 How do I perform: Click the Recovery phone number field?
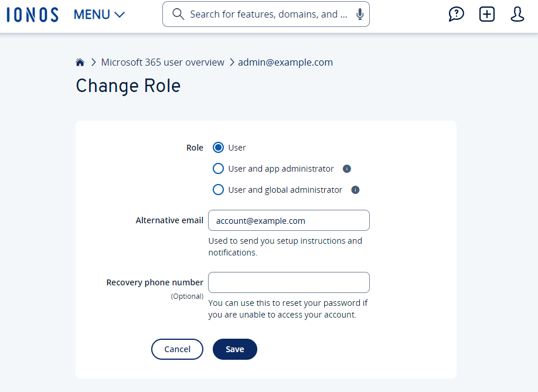(289, 282)
